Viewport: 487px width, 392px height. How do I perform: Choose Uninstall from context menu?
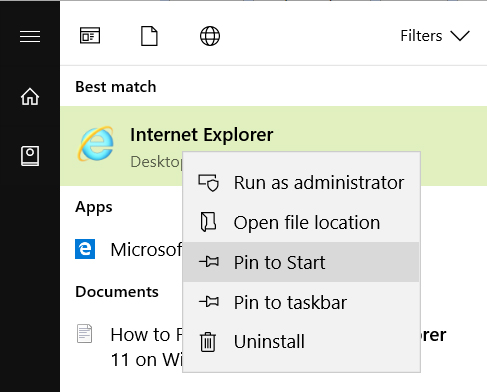301,342
